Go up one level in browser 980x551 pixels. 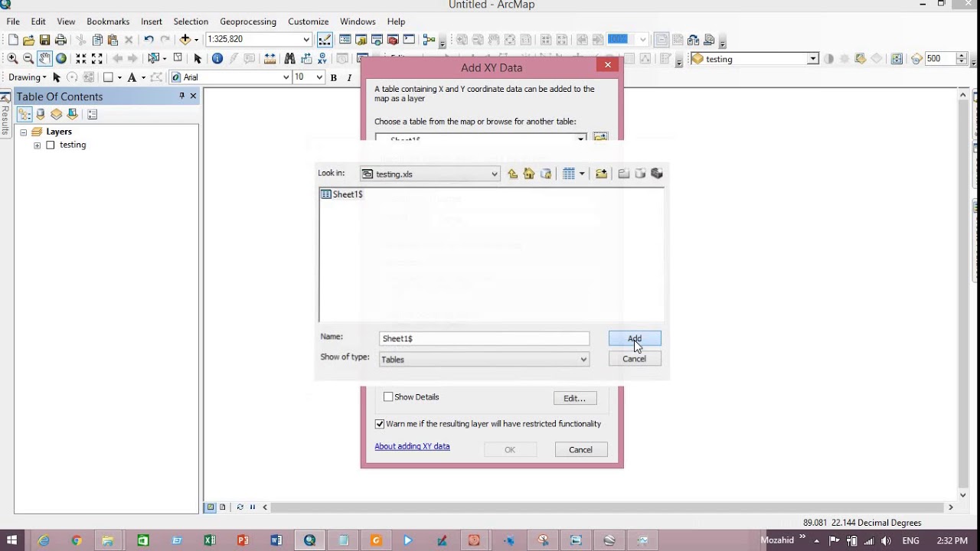tap(512, 174)
